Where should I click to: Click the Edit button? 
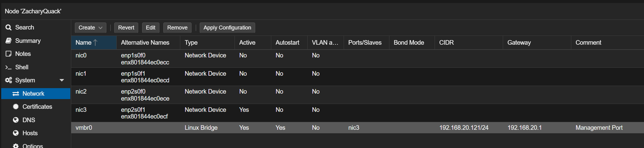pos(150,28)
